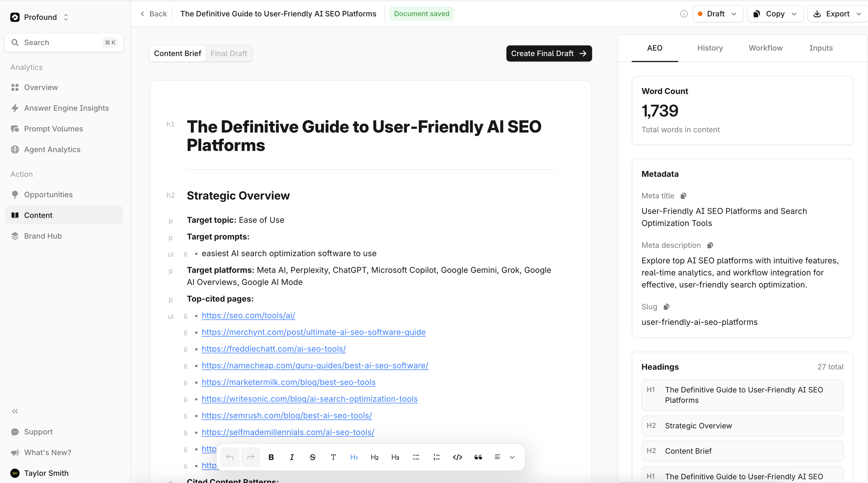Click the Word Count value 1,739
The image size is (868, 483).
(x=660, y=111)
